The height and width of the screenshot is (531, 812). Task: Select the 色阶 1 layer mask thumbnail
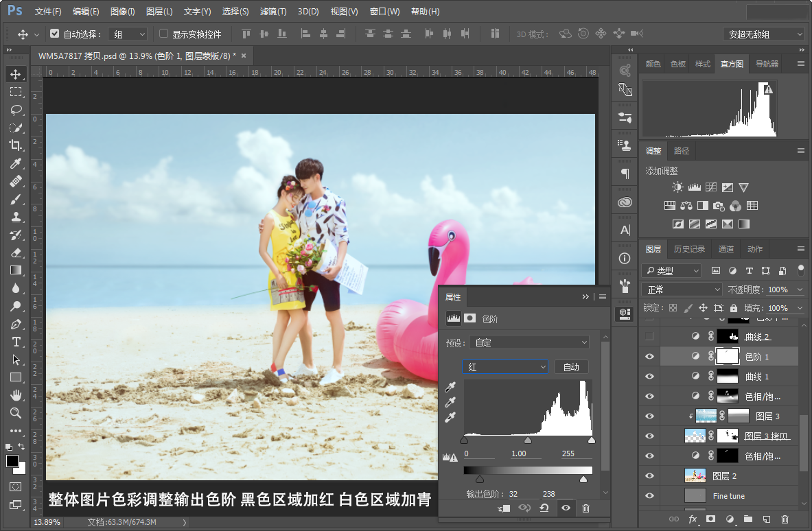point(727,357)
